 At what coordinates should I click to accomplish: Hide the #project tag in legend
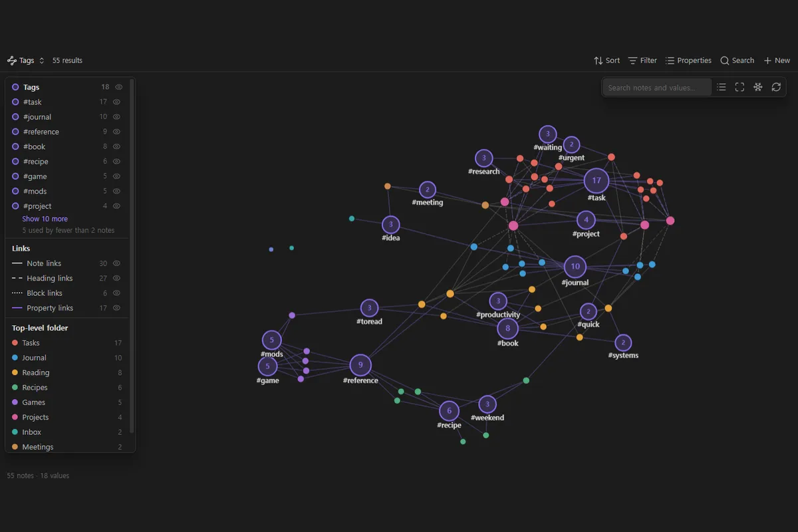pos(116,206)
